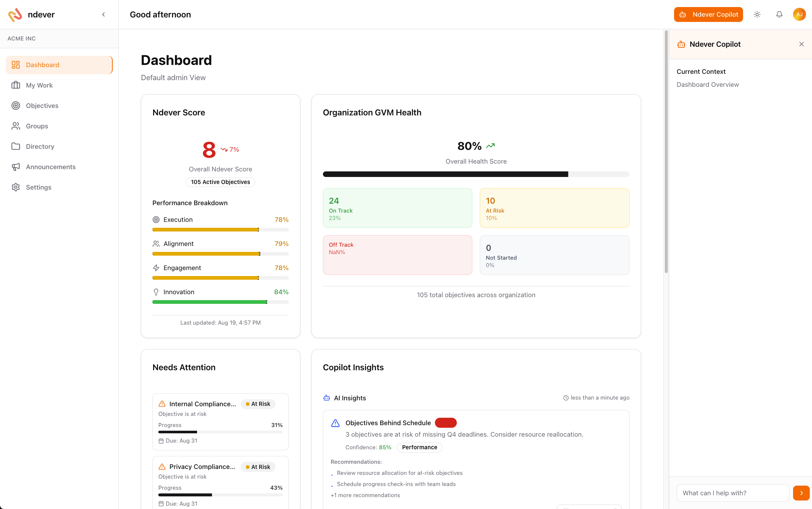Click the clock icon by 'less than a minute ago'

(x=566, y=398)
